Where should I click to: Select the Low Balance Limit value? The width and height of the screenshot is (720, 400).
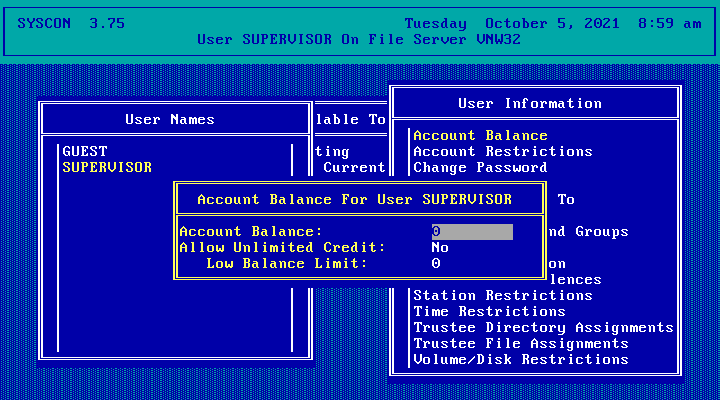(436, 264)
